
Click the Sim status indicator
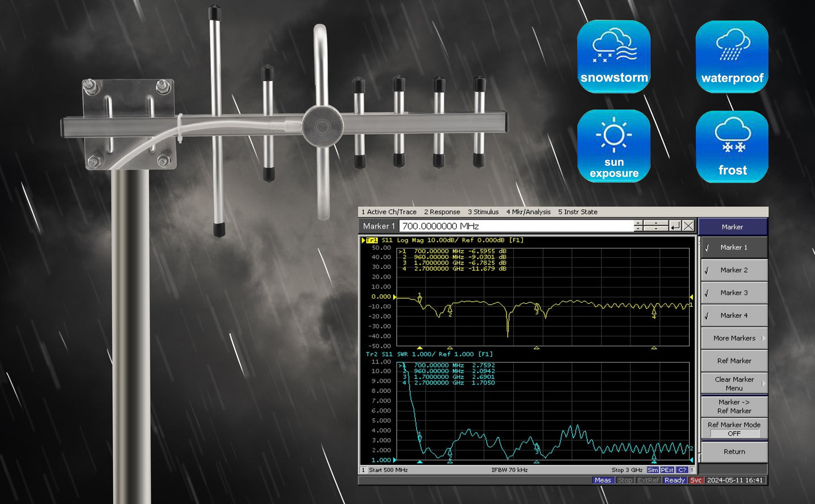pyautogui.click(x=653, y=470)
